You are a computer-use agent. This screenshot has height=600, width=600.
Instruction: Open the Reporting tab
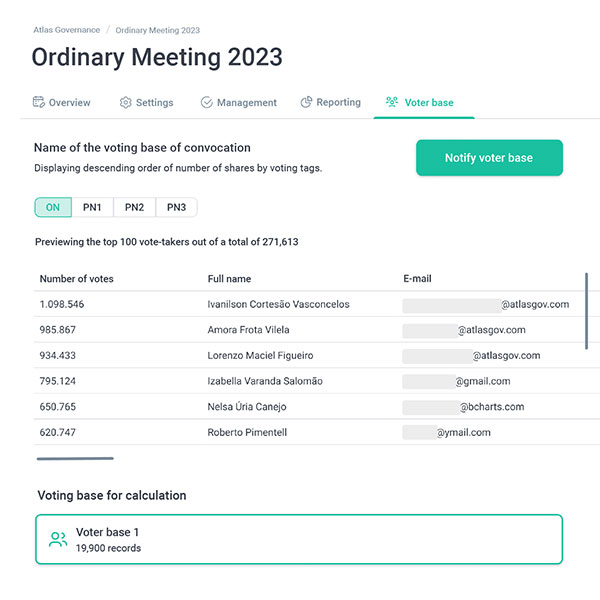point(331,103)
